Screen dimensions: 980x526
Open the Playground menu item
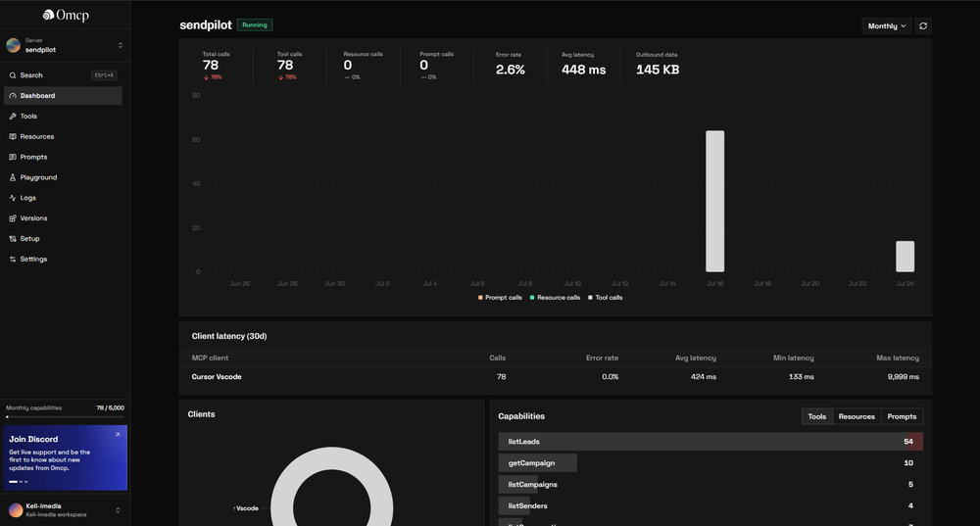click(x=63, y=177)
